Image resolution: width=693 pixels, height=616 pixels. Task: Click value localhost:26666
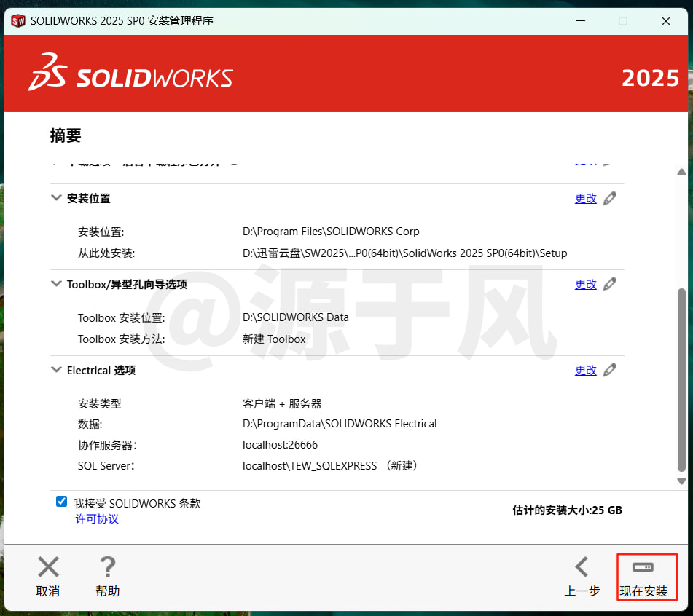pos(281,445)
